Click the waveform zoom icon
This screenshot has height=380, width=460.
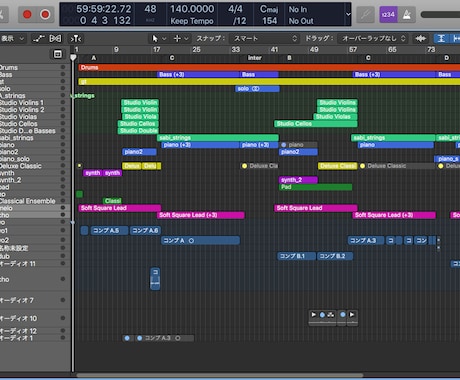421,39
